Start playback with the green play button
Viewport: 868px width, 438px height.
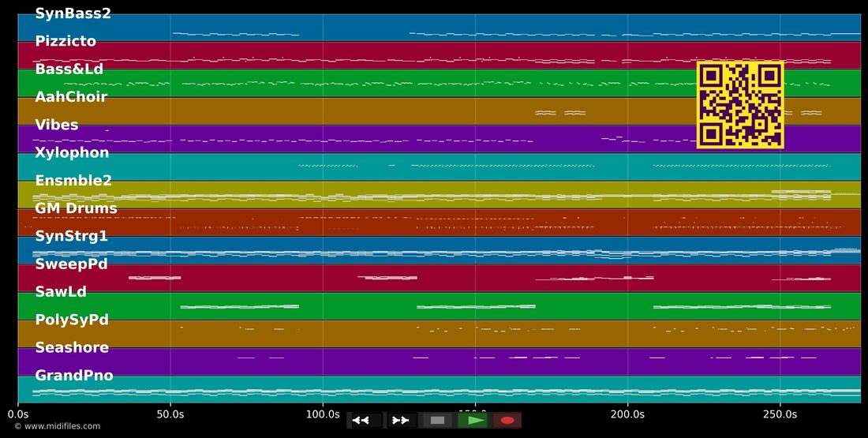pyautogui.click(x=473, y=421)
